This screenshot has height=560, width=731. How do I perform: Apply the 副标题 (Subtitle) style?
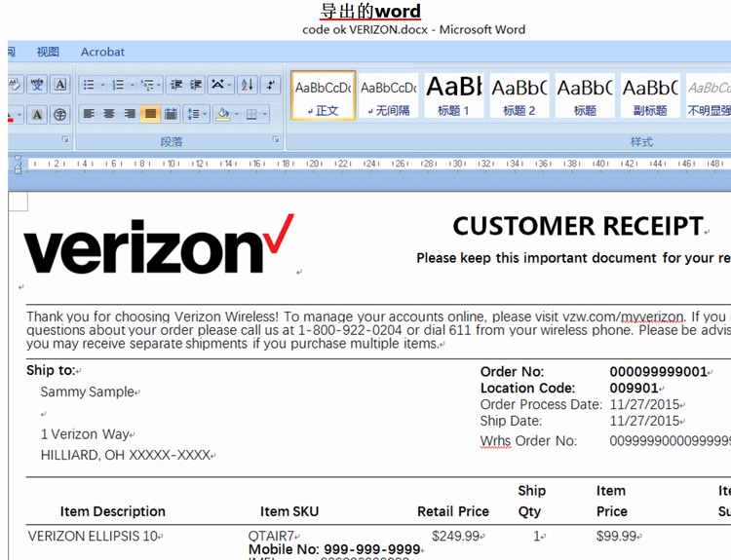click(650, 96)
